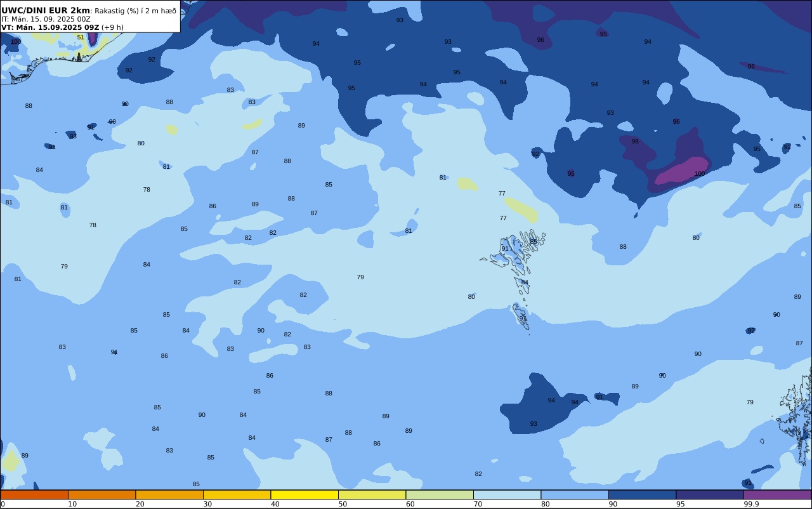Click the bright yellow 40–50 legend swatch
Image resolution: width=812 pixels, height=509 pixels.
click(304, 494)
